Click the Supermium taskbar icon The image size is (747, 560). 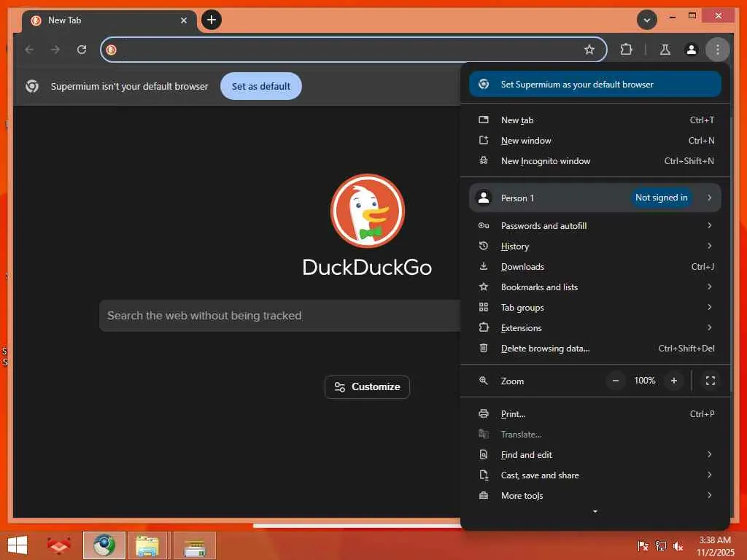(x=104, y=545)
